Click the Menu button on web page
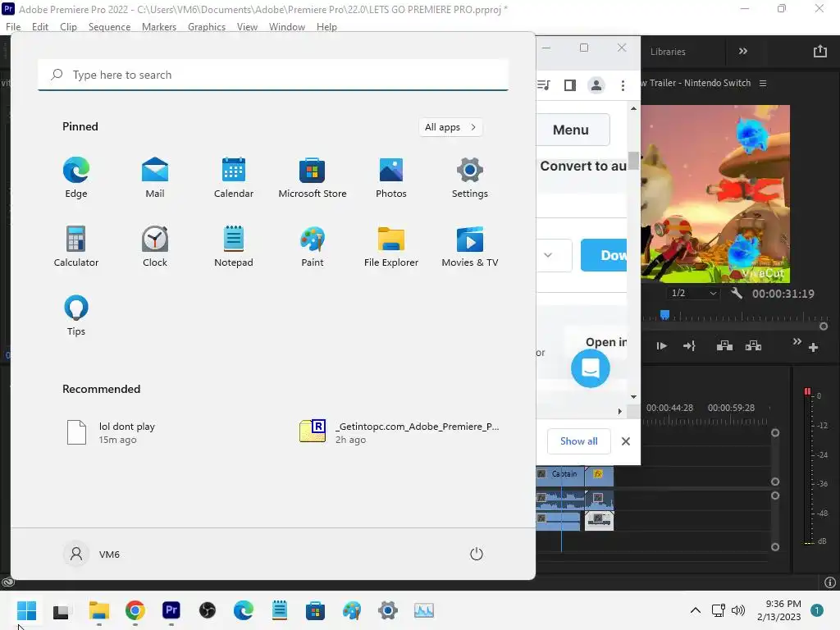 click(x=573, y=130)
